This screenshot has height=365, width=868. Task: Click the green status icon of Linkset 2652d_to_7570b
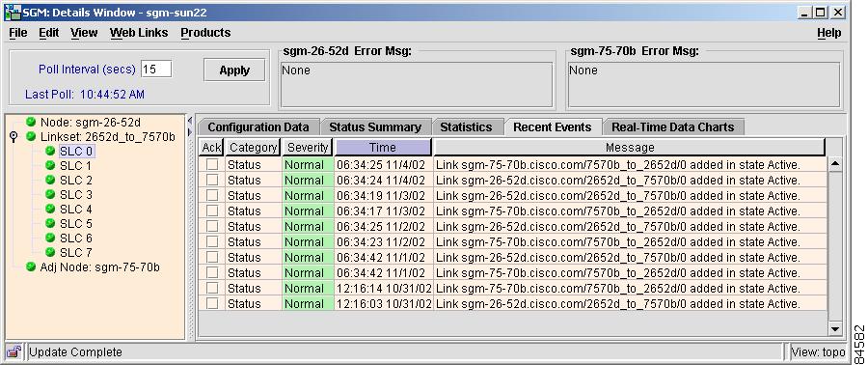click(31, 136)
